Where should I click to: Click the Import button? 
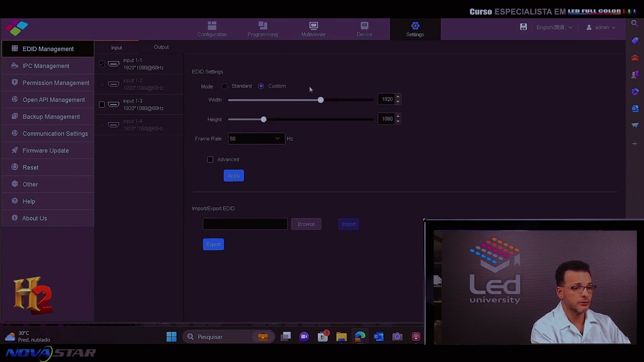click(349, 224)
